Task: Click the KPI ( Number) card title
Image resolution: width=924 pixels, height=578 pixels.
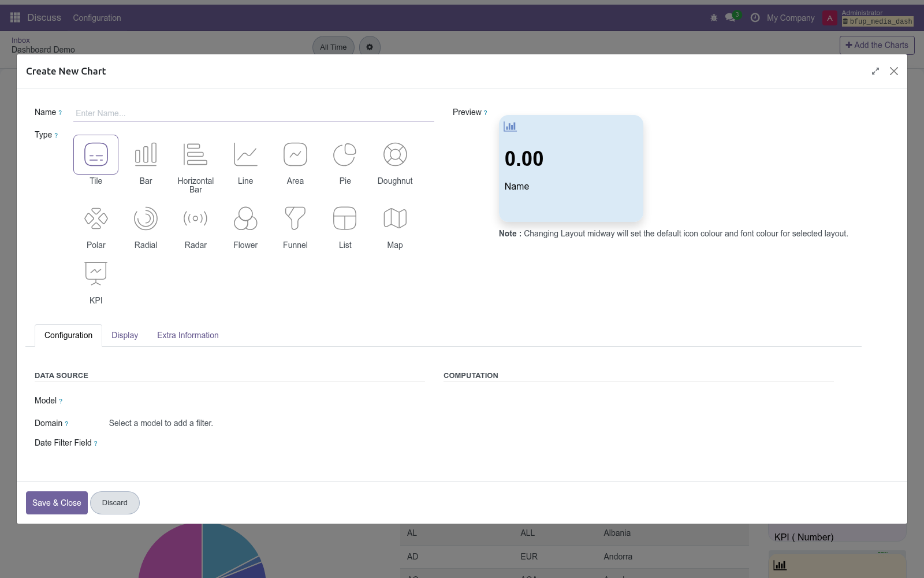Action: [804, 537]
